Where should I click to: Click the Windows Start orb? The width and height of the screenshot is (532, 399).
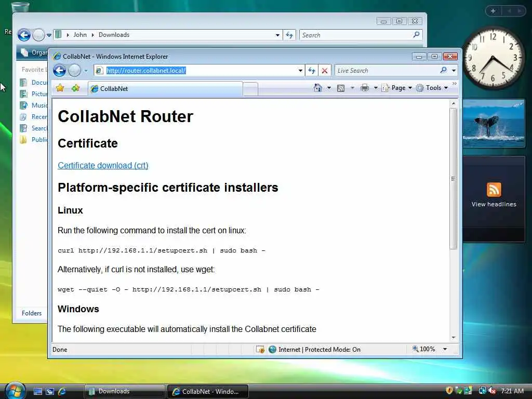coord(15,391)
